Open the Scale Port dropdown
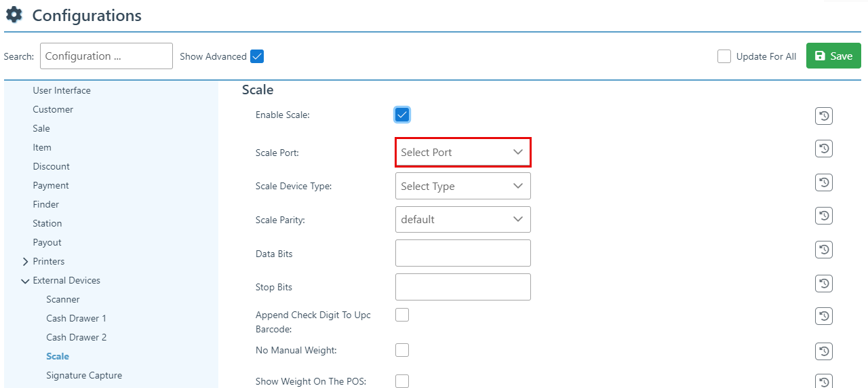 462,153
